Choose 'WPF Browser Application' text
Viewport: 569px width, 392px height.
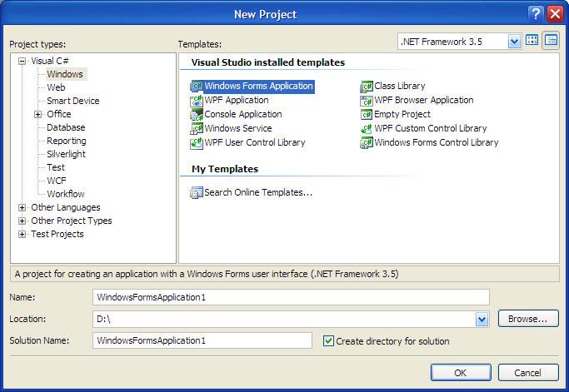pos(424,101)
